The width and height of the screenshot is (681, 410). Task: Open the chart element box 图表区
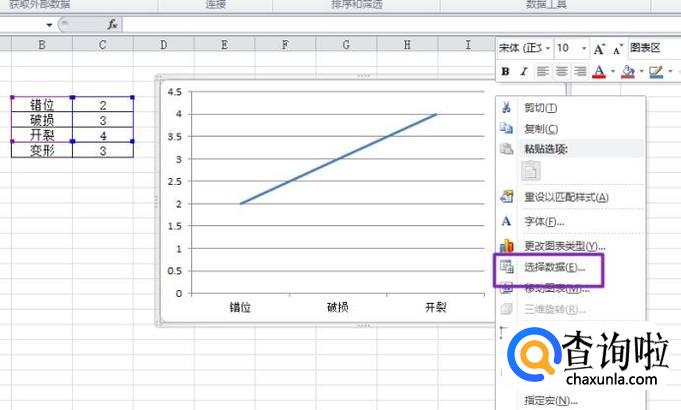point(654,48)
